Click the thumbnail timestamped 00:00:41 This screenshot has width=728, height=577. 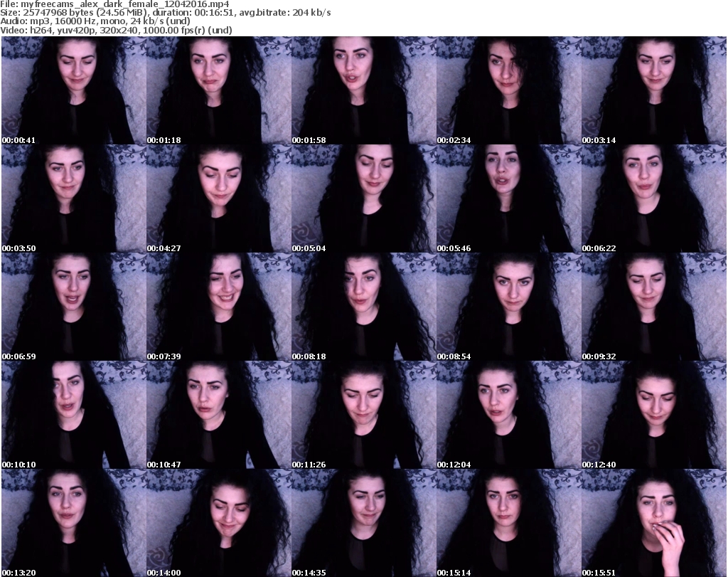pos(73,90)
